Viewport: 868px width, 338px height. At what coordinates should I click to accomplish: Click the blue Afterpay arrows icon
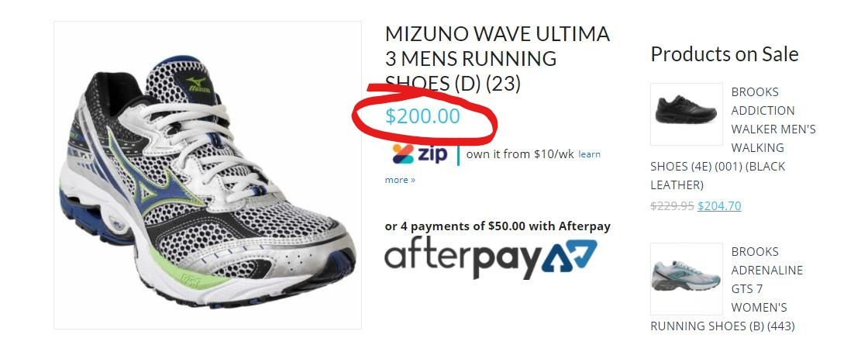569,257
